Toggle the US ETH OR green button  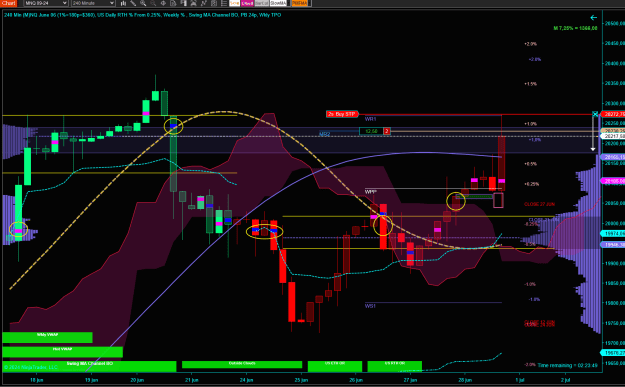pos(335,366)
